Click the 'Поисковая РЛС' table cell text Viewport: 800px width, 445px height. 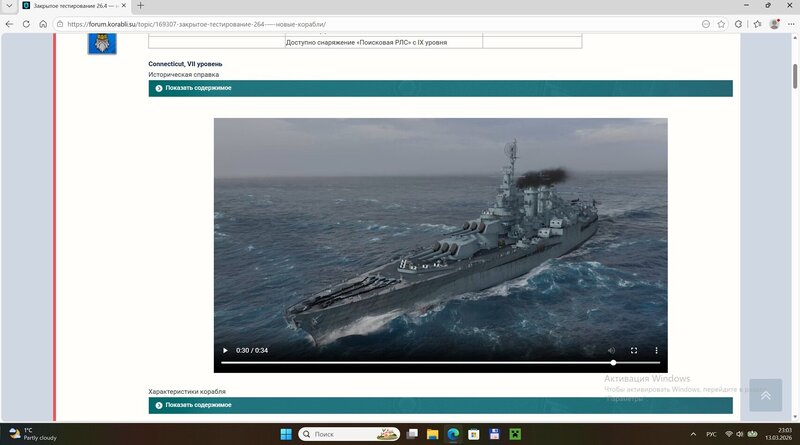coord(366,42)
